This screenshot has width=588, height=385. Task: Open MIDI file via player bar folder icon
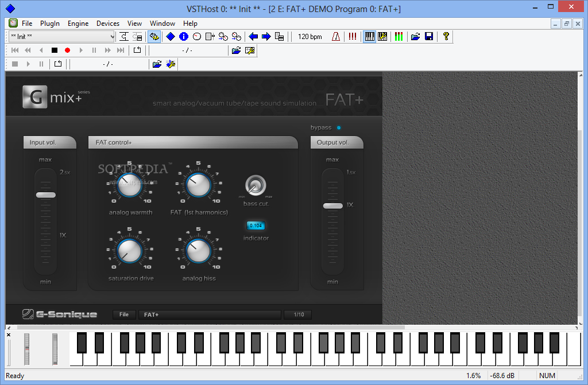(x=236, y=50)
